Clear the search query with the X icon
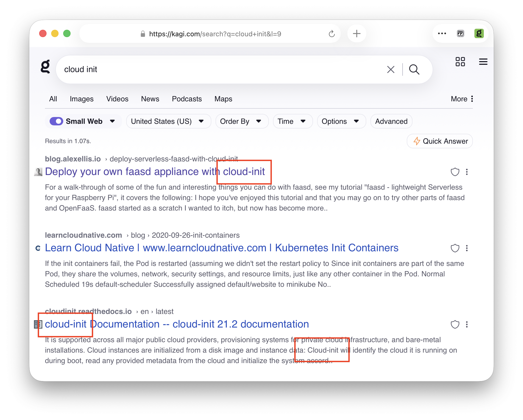Viewport: 523px width, 420px height. point(390,69)
